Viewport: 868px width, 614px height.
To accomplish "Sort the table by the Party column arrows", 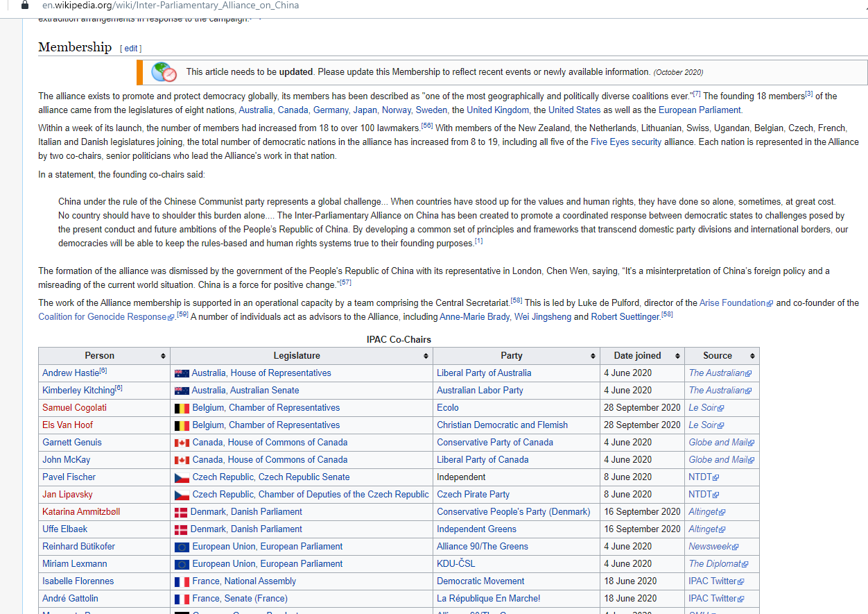I will click(x=593, y=356).
